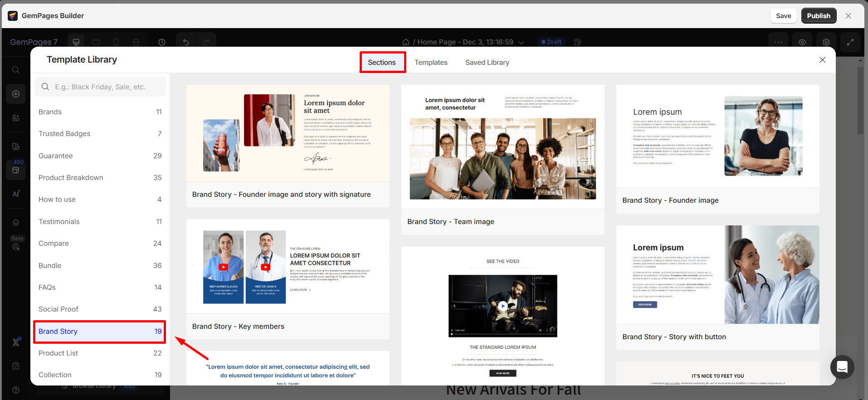Expand the Home Page title dropdown
This screenshot has width=868, height=400.
click(x=522, y=42)
